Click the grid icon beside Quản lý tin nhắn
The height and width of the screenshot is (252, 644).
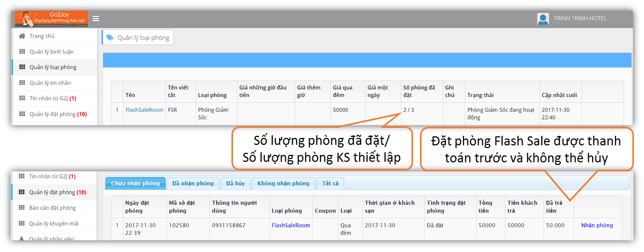(x=22, y=83)
